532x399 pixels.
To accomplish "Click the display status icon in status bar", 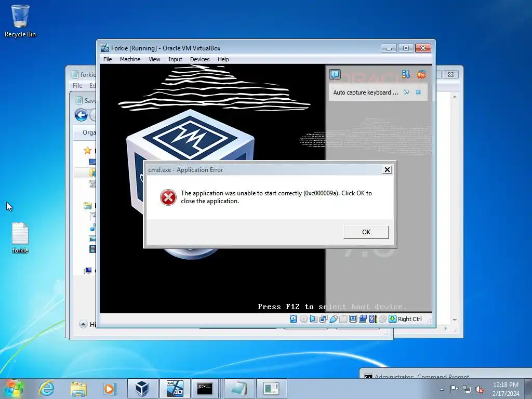I will (x=353, y=318).
